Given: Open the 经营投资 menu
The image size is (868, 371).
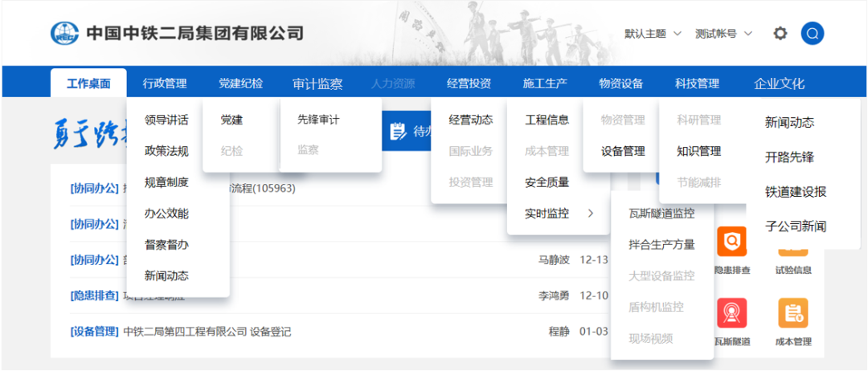Looking at the screenshot, I should [469, 84].
